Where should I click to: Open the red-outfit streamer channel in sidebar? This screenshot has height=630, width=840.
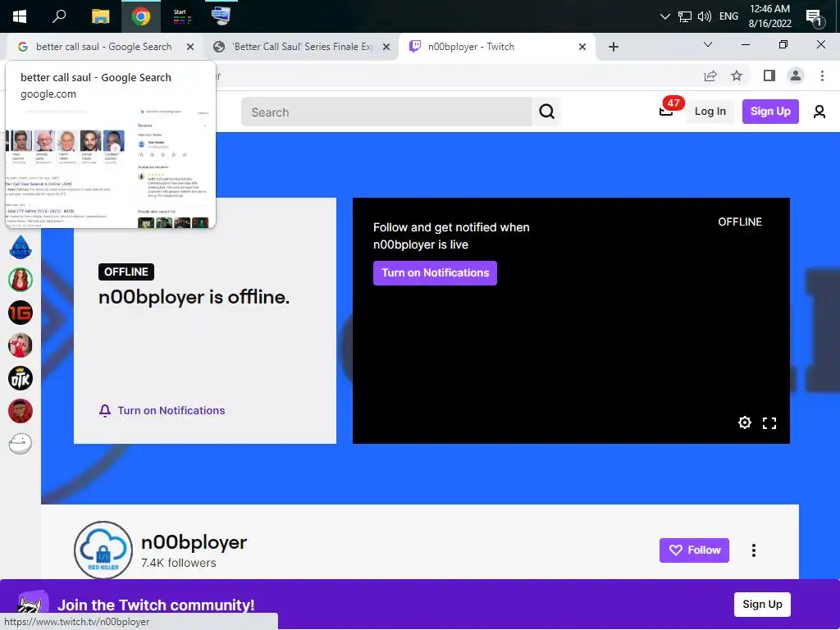[21, 345]
